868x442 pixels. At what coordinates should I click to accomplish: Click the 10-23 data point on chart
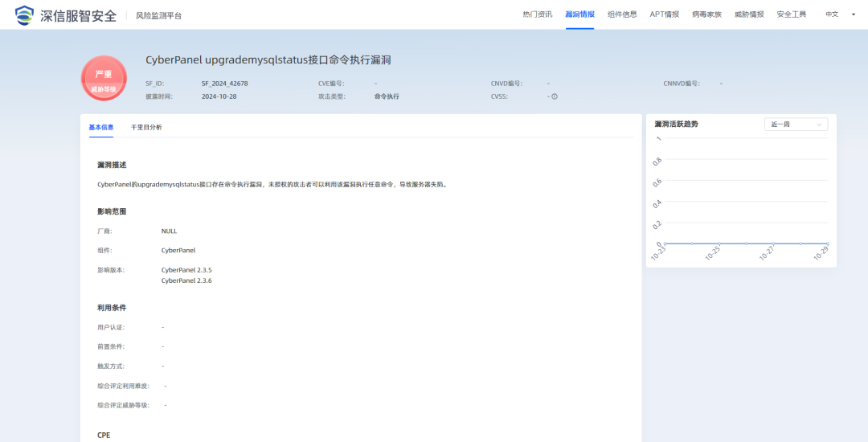pos(665,244)
